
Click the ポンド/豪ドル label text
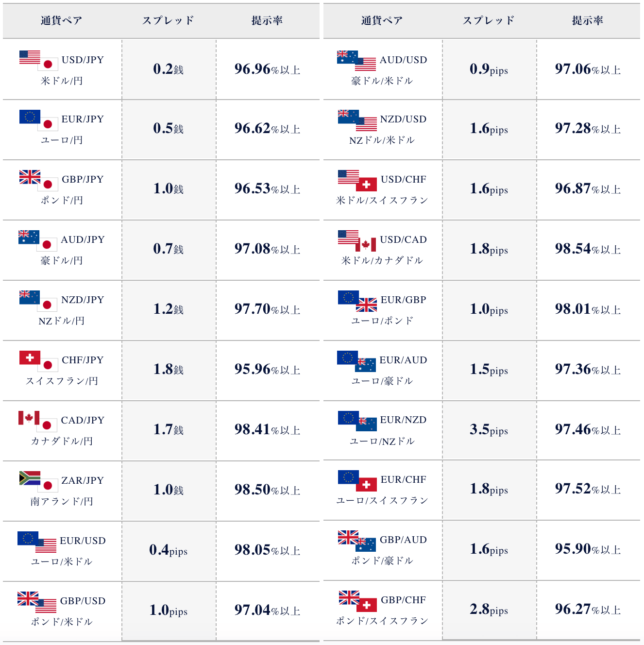coord(382,560)
